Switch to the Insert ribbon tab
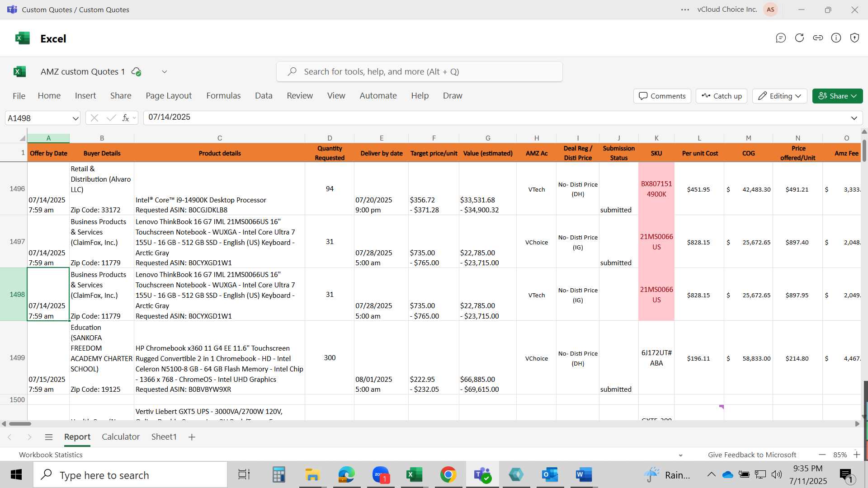 [85, 96]
